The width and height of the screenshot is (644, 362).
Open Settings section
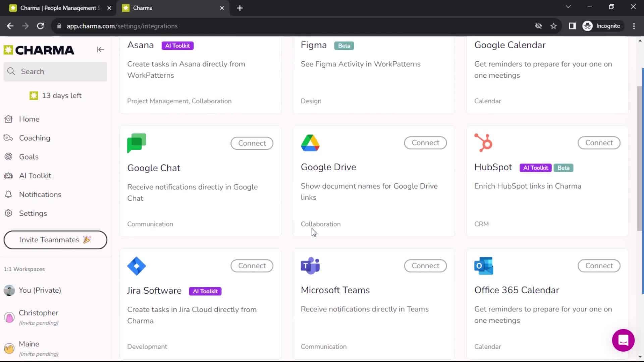33,214
